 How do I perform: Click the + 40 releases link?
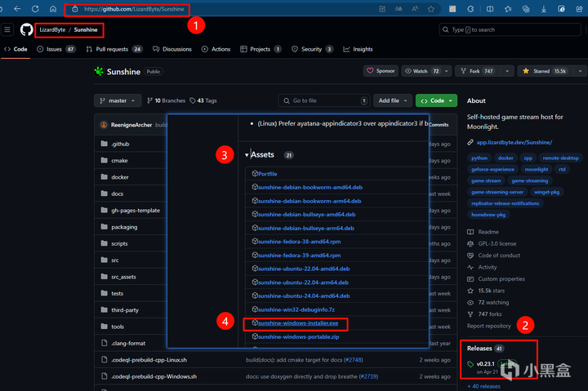pos(483,386)
